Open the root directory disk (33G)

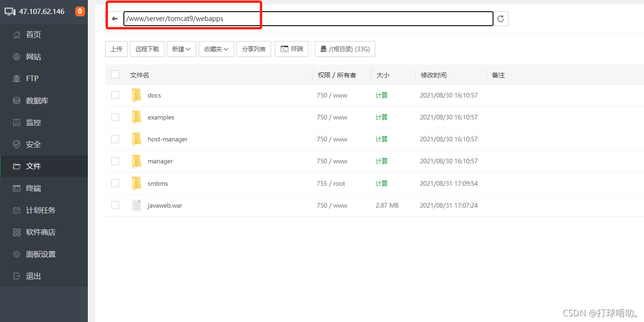point(345,49)
